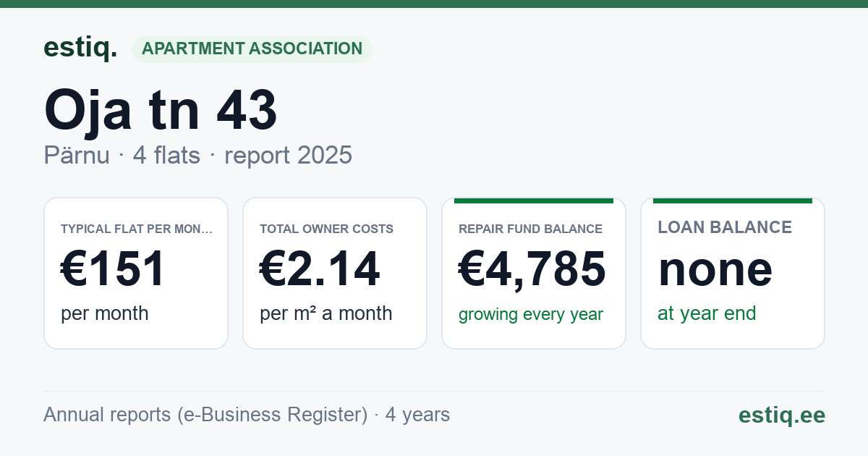The height and width of the screenshot is (456, 868).
Task: Select the APARTMENT ASSOCIATION badge
Action: 252,49
